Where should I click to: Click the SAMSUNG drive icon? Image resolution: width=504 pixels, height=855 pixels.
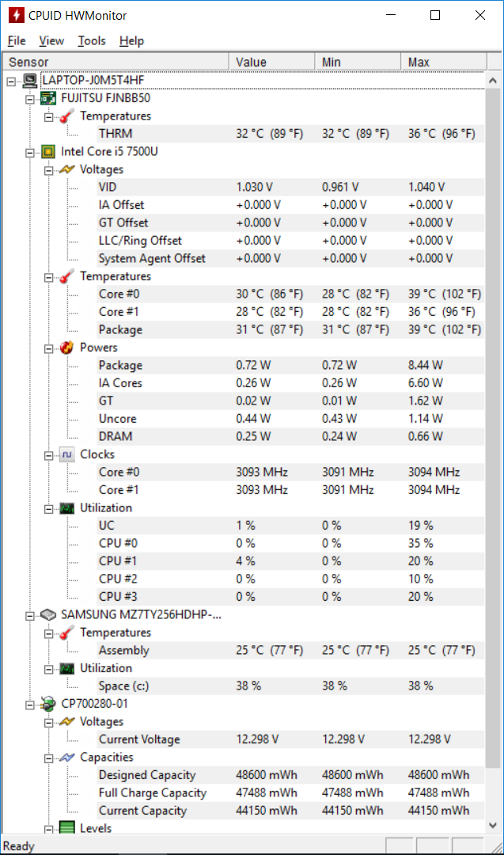point(48,614)
